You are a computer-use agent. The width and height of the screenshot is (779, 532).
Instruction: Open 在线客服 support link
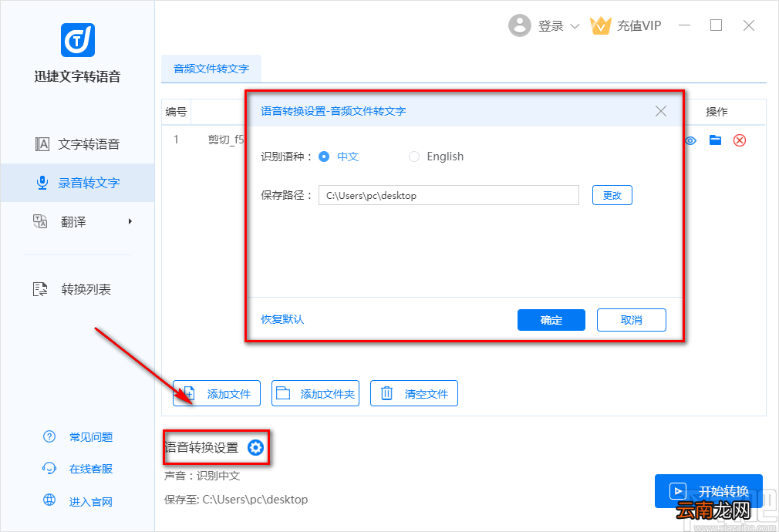(91, 469)
